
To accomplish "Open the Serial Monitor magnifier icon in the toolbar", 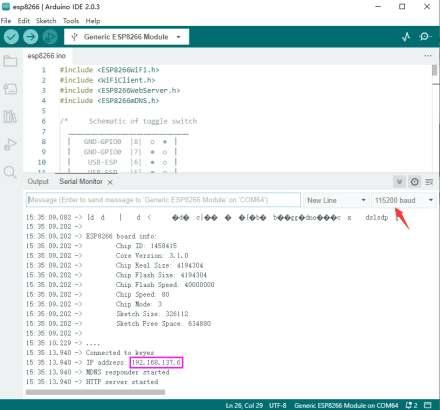I will (425, 36).
